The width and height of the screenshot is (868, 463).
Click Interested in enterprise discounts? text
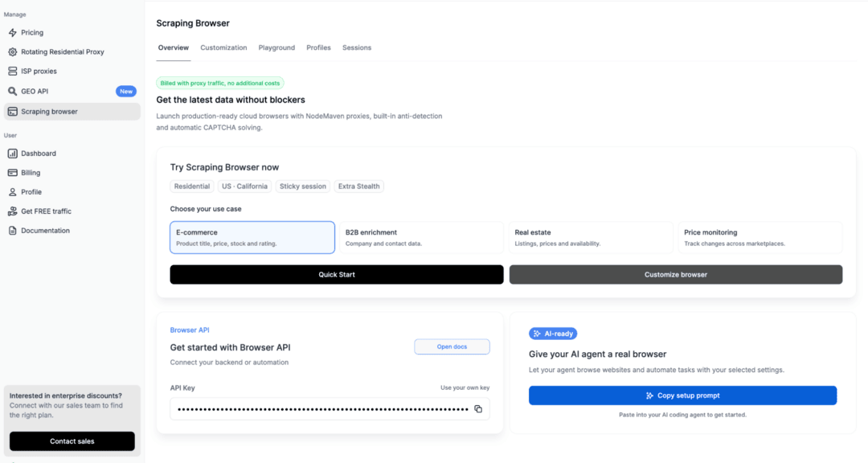[x=66, y=396]
